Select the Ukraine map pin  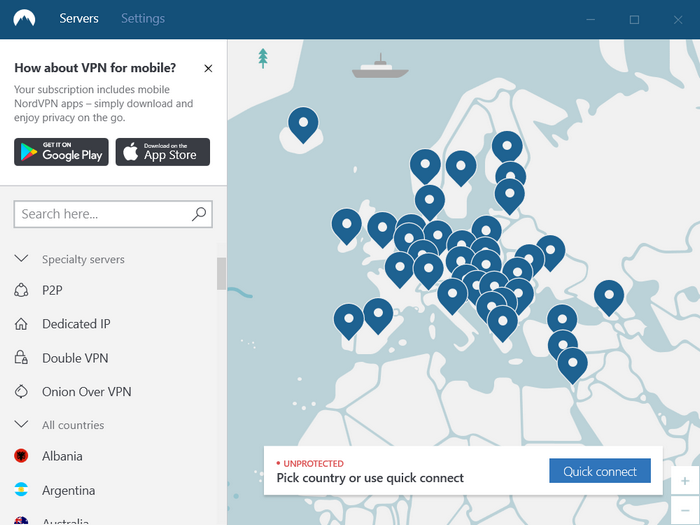point(550,253)
